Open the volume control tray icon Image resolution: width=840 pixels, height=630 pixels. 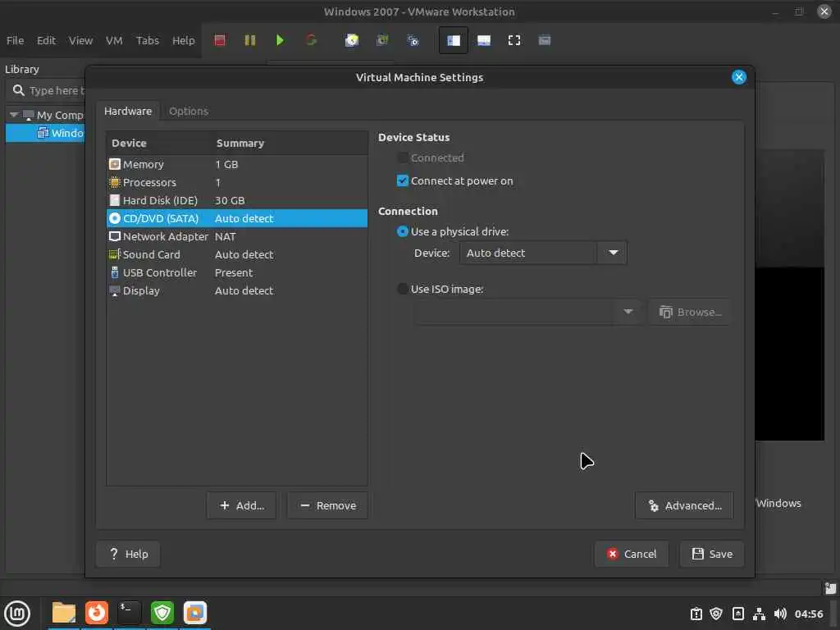click(780, 614)
